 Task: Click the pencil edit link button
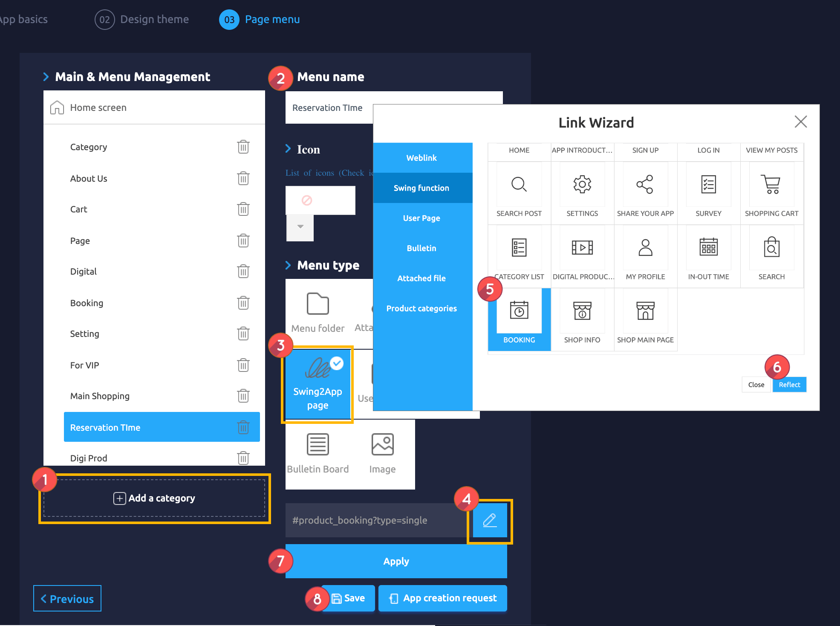click(490, 521)
